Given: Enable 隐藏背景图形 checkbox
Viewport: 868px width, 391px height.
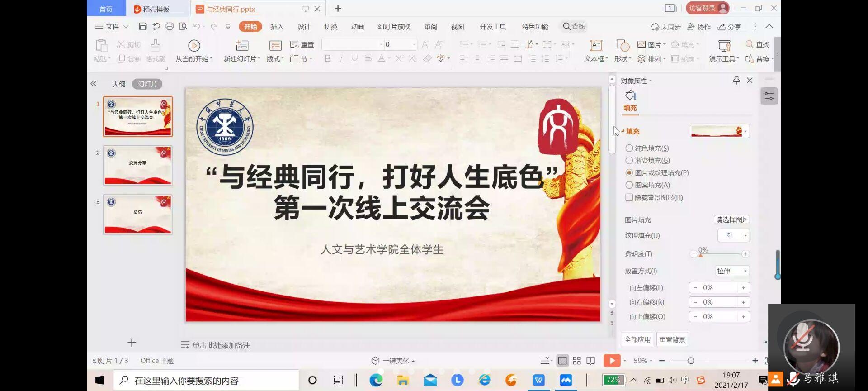Looking at the screenshot, I should [x=629, y=197].
